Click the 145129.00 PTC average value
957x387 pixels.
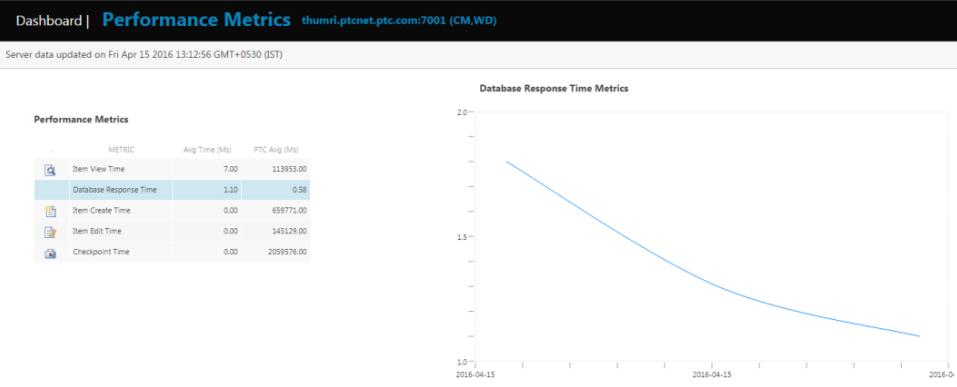(x=289, y=231)
